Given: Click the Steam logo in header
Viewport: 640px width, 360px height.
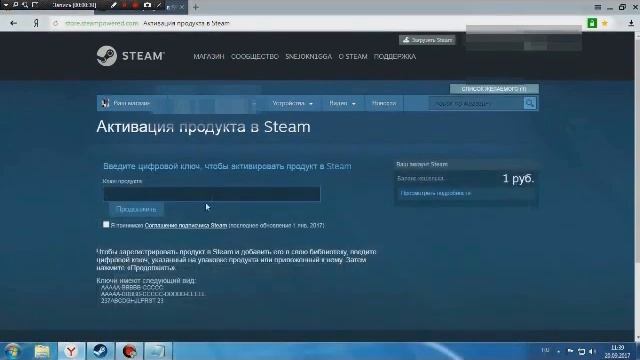Looking at the screenshot, I should pos(131,56).
